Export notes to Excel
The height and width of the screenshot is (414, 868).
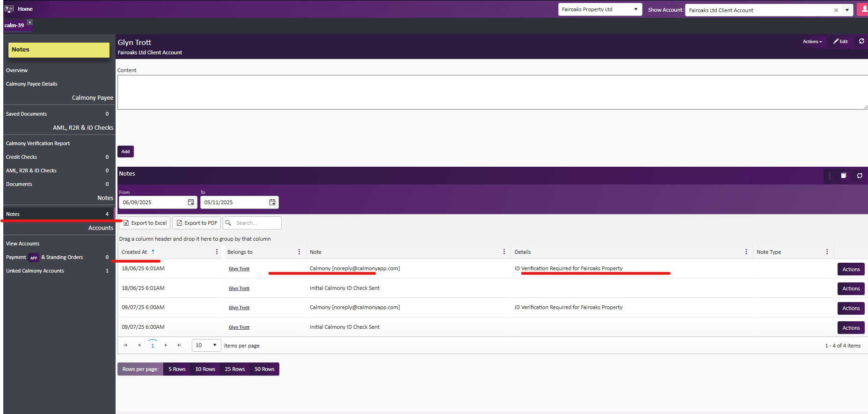coord(145,223)
